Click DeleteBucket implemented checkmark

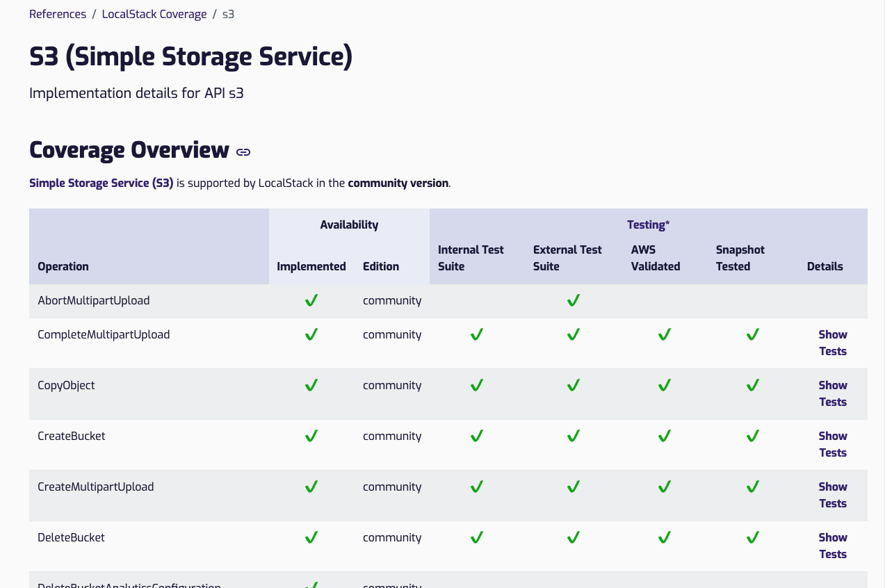click(311, 537)
